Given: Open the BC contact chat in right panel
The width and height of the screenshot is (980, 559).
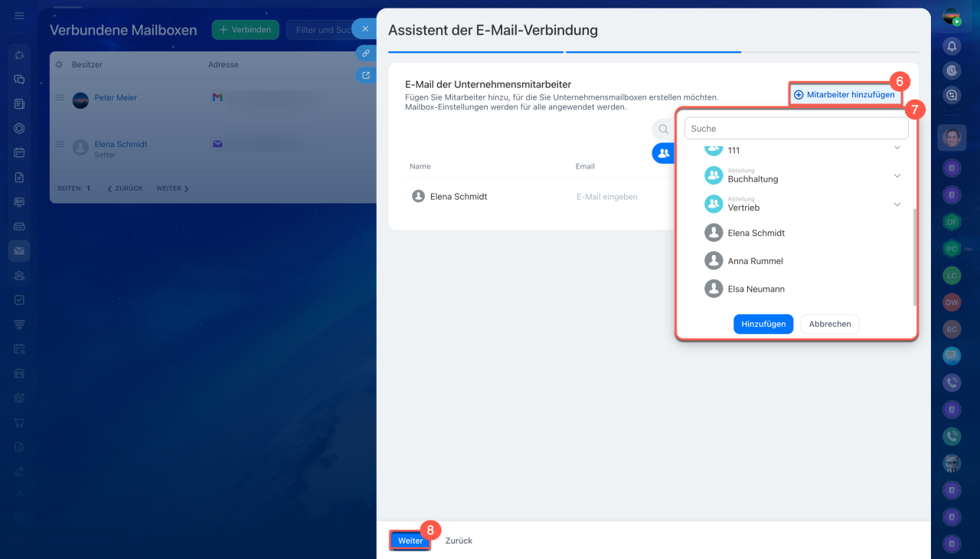Looking at the screenshot, I should coord(952,329).
